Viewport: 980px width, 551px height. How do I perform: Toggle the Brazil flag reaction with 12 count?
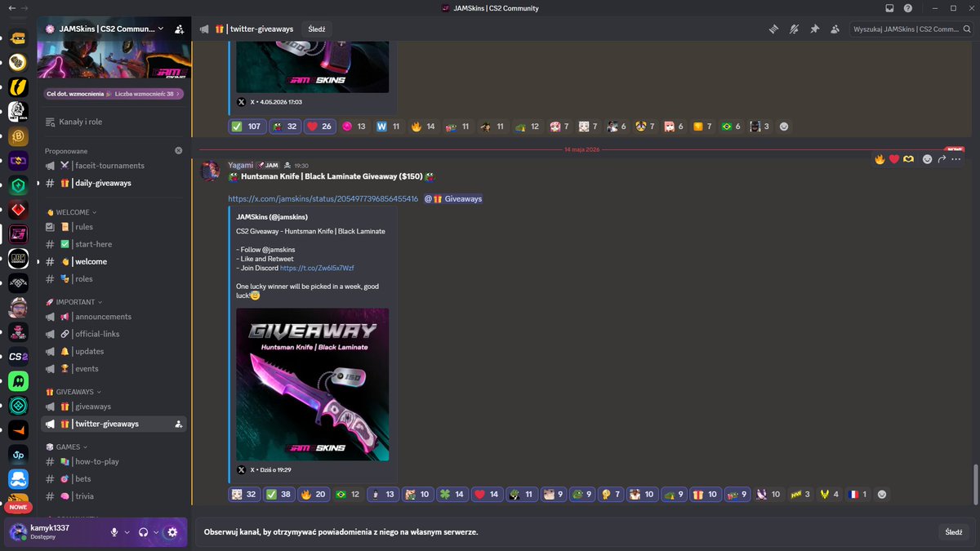pyautogui.click(x=346, y=494)
